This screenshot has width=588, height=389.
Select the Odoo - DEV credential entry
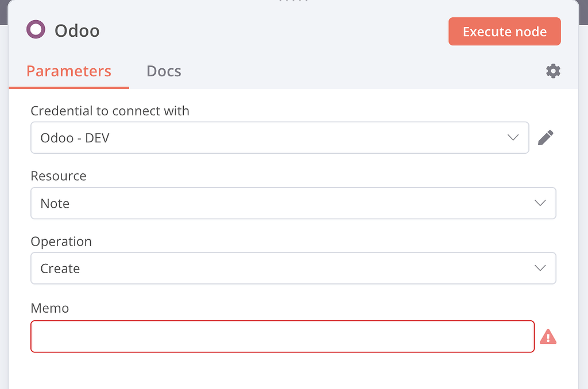[x=75, y=138]
